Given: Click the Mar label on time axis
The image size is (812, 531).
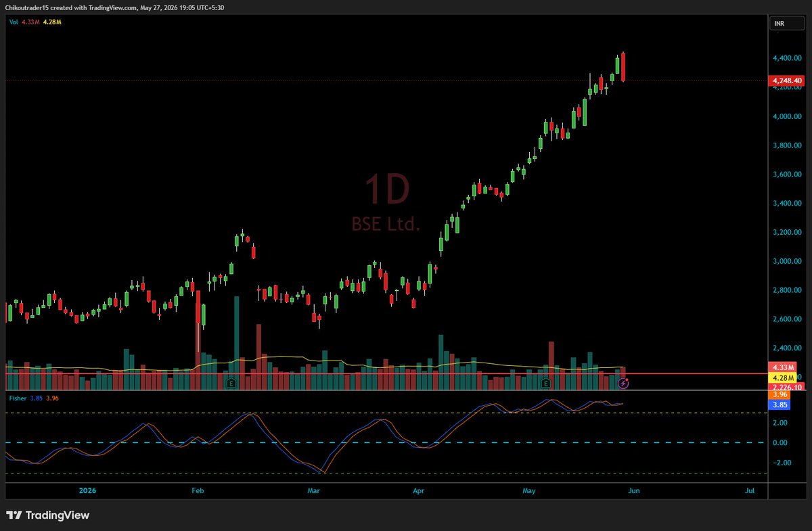Looking at the screenshot, I should click(313, 490).
